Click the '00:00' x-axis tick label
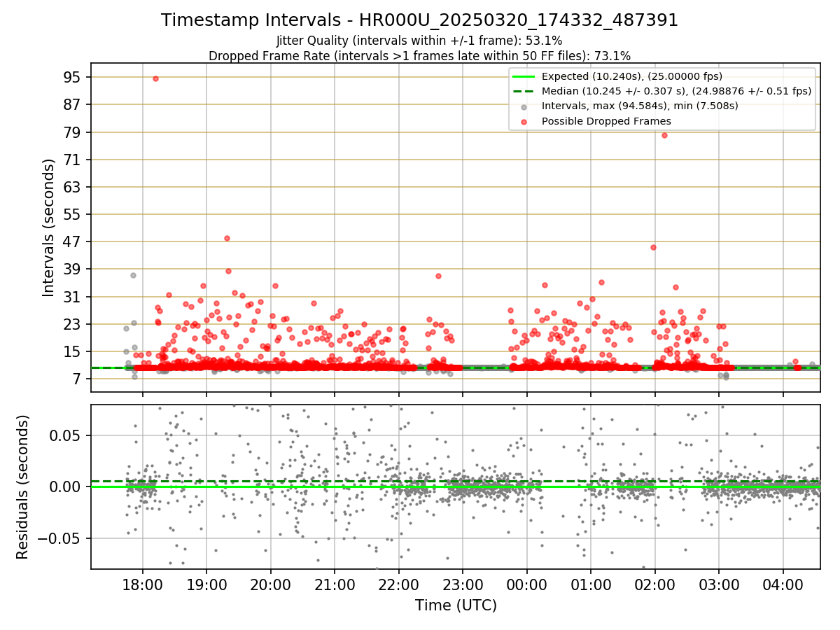 pos(526,584)
